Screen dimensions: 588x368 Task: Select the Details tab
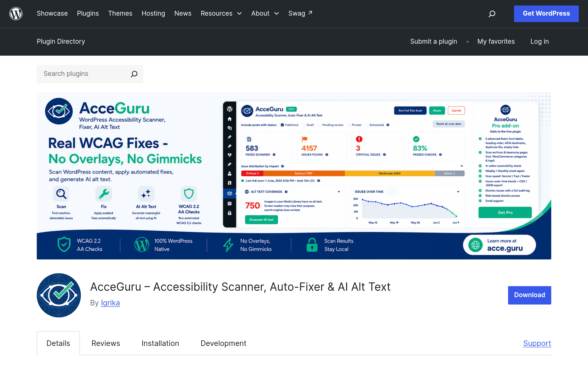point(58,343)
